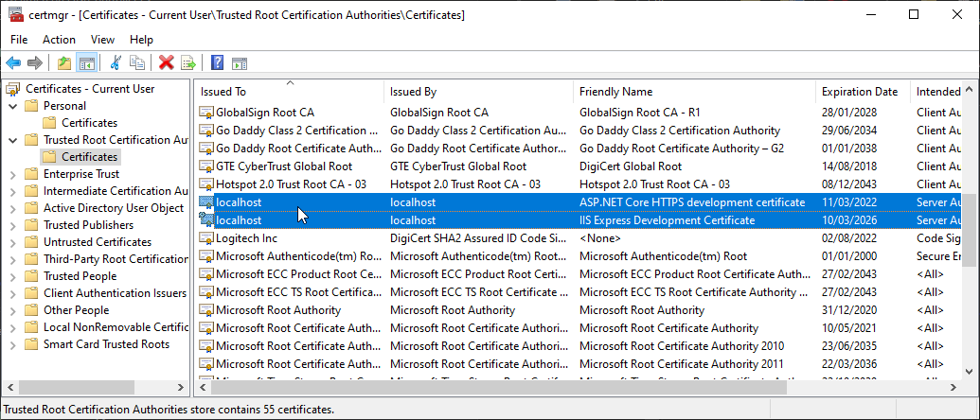
Task: Select the Untrusted Certificates folder
Action: point(98,242)
